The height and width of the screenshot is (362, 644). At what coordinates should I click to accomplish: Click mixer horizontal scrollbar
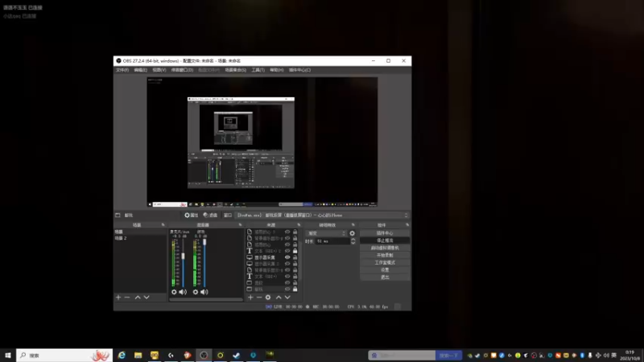coord(206,299)
